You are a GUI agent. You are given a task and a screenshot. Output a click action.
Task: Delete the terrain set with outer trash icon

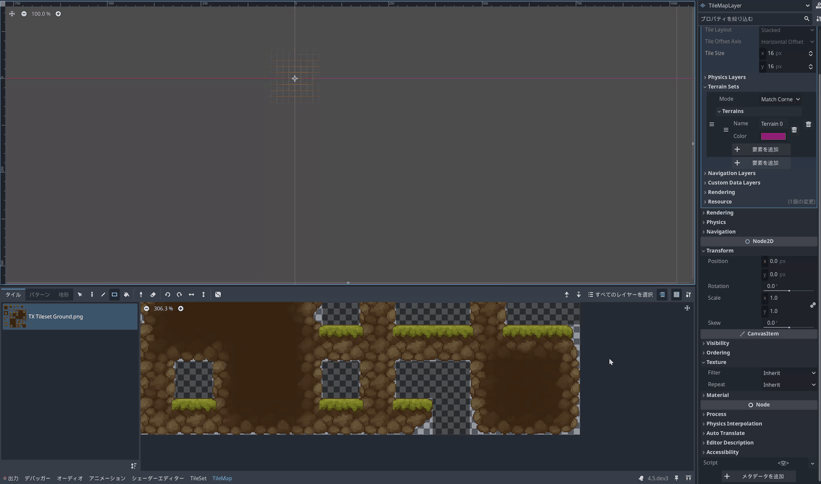click(808, 124)
